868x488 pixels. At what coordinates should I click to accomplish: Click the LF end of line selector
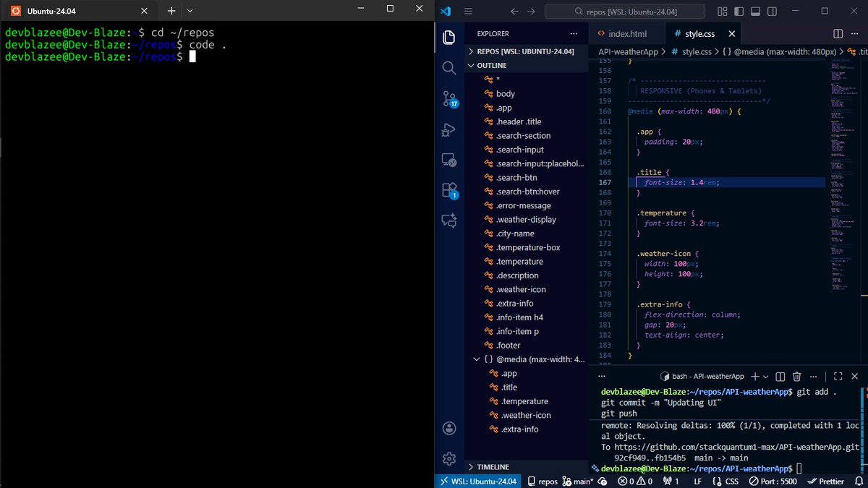698,481
